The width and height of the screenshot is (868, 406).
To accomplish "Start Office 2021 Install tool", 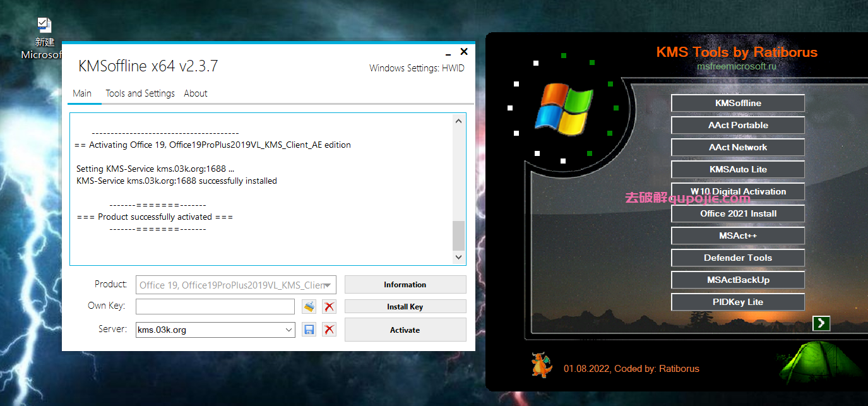I will pos(738,213).
